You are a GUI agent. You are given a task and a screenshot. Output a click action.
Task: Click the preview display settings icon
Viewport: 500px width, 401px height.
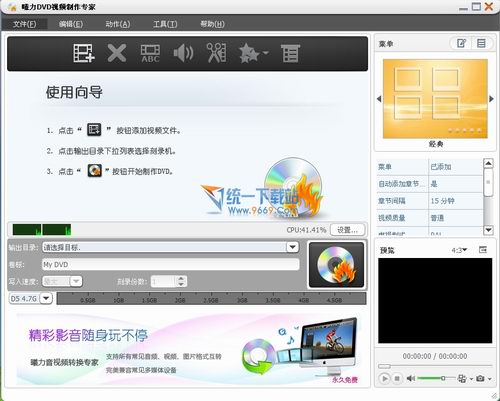(x=462, y=378)
